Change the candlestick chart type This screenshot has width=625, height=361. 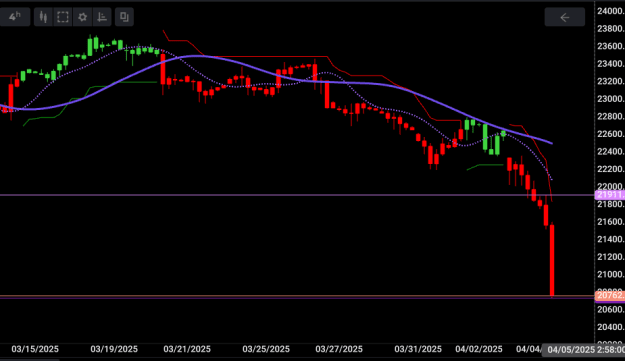click(43, 17)
